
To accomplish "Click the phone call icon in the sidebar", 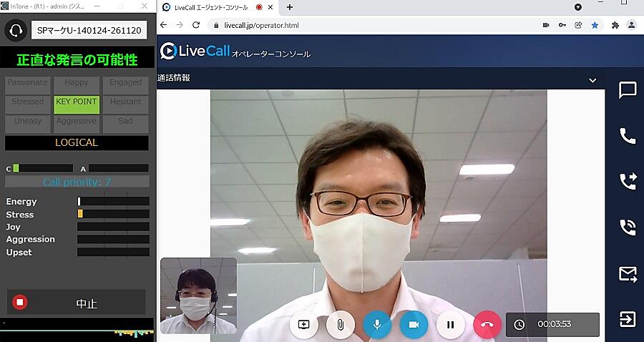I will [x=628, y=136].
